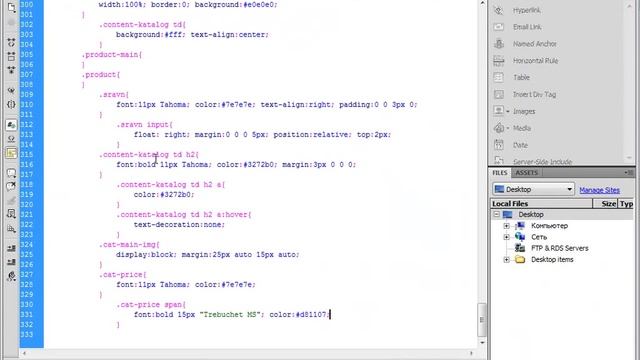Click the Hyperlink icon in Insert panel

point(499,10)
